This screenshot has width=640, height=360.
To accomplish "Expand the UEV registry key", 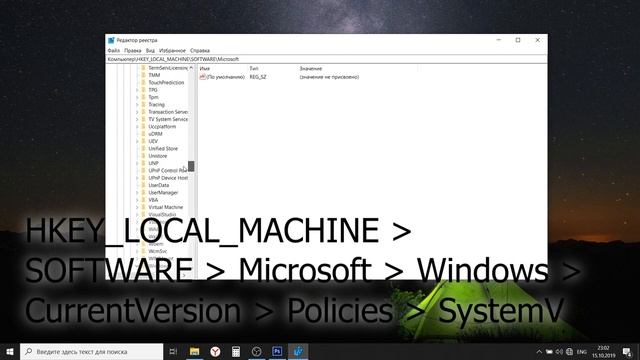I will tap(137, 141).
